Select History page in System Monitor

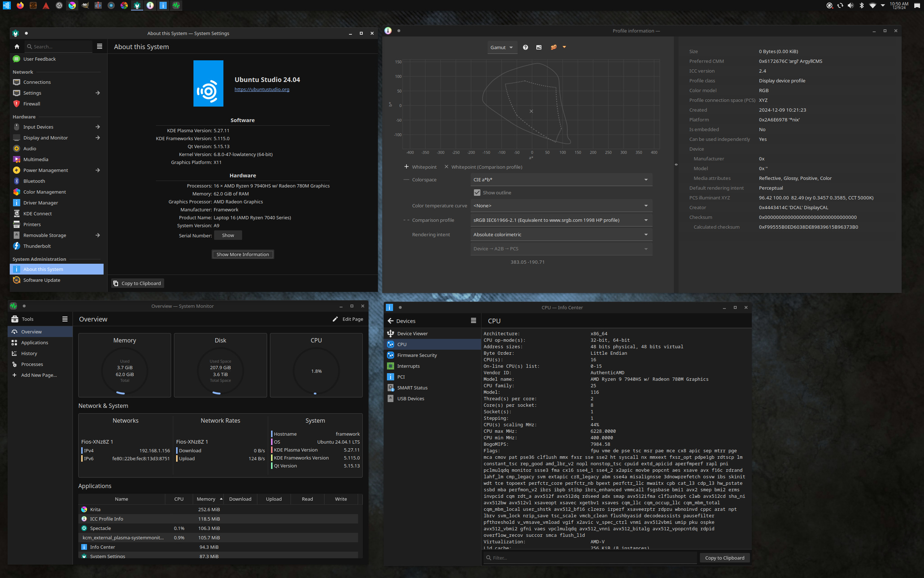(40, 354)
